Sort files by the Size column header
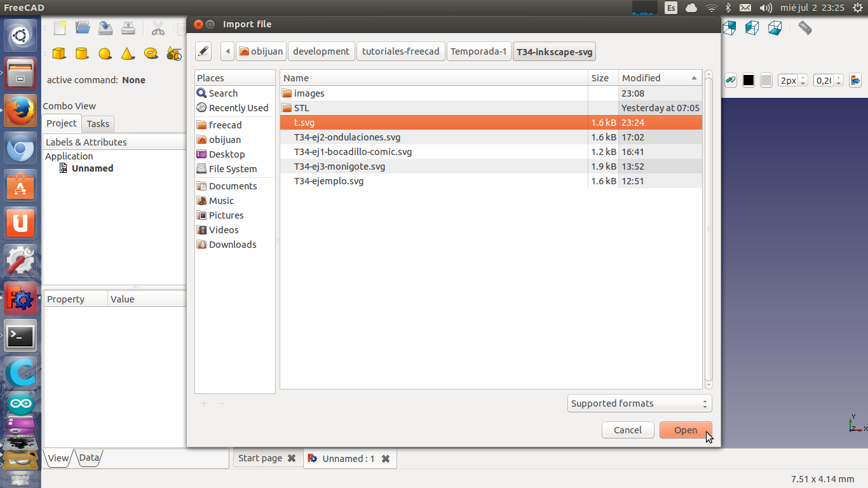868x488 pixels. 603,78
